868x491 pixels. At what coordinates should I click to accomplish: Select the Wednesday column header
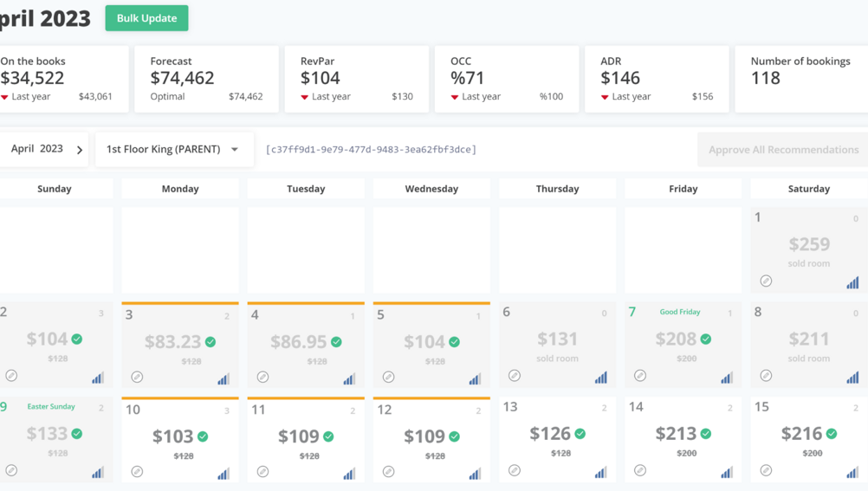pyautogui.click(x=431, y=189)
